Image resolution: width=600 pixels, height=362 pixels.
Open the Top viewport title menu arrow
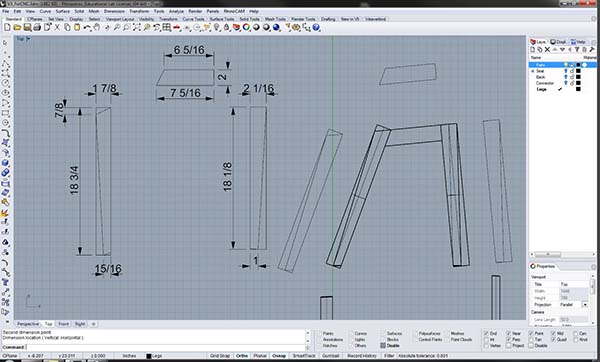tap(28, 39)
